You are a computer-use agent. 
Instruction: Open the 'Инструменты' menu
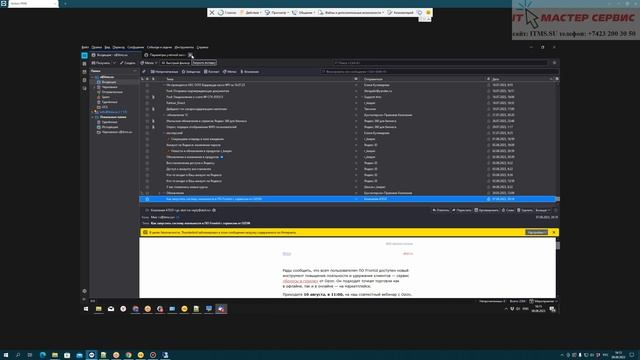[184, 47]
